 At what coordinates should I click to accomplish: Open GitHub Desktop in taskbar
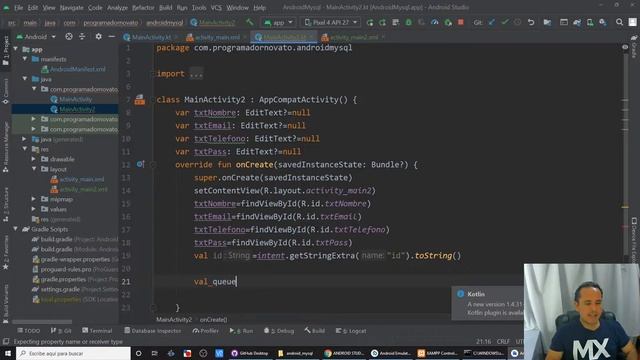point(249,353)
